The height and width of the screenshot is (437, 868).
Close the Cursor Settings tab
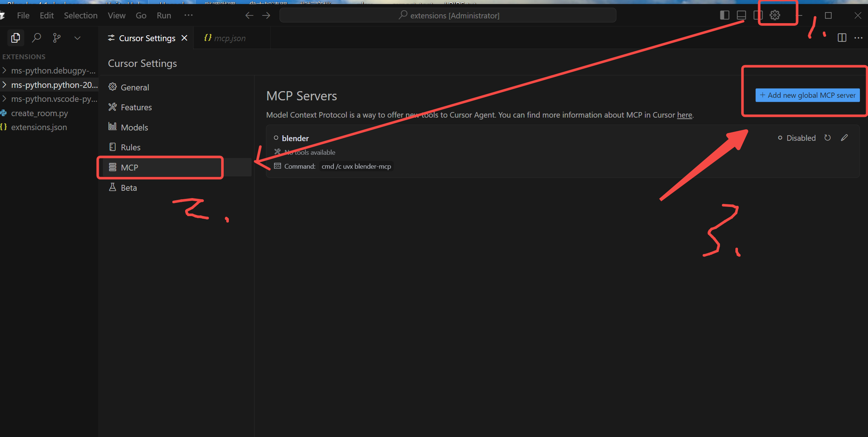click(184, 38)
